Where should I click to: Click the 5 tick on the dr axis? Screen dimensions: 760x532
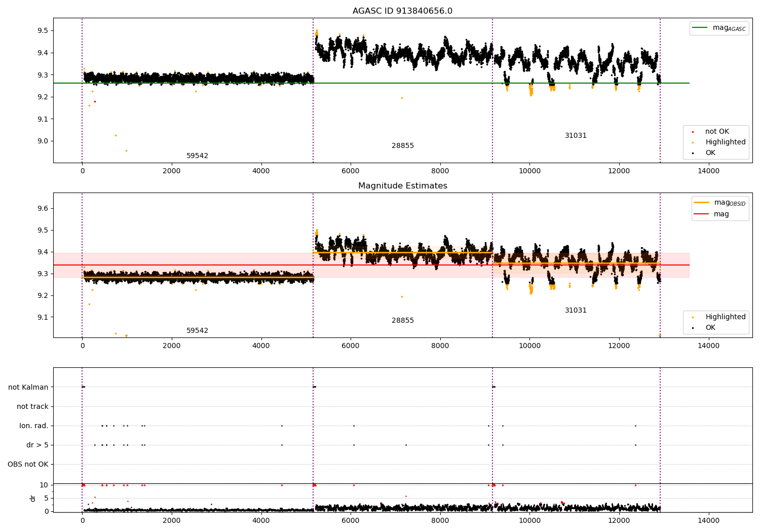46,499
